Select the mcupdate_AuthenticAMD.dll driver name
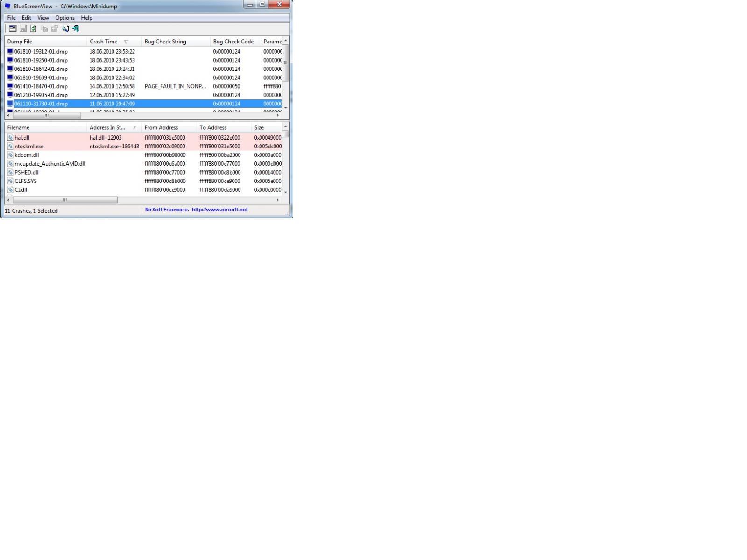747x560 pixels. (50, 164)
